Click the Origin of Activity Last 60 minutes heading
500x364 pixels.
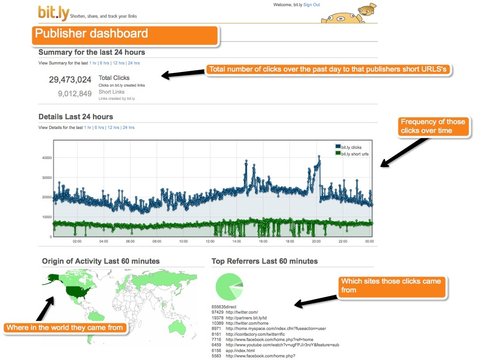pyautogui.click(x=101, y=261)
